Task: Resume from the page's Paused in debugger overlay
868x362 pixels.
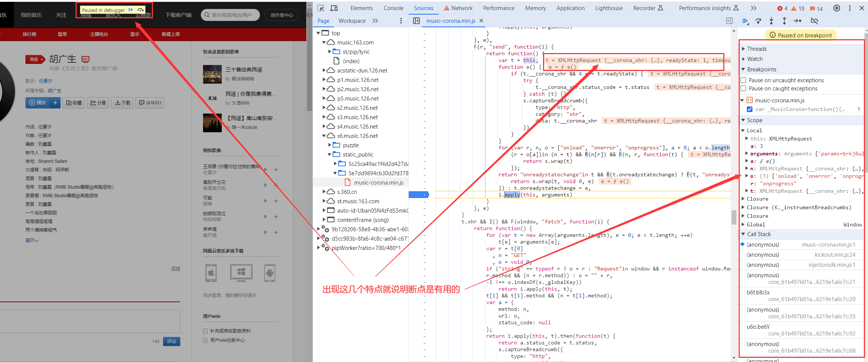Action: 131,10
